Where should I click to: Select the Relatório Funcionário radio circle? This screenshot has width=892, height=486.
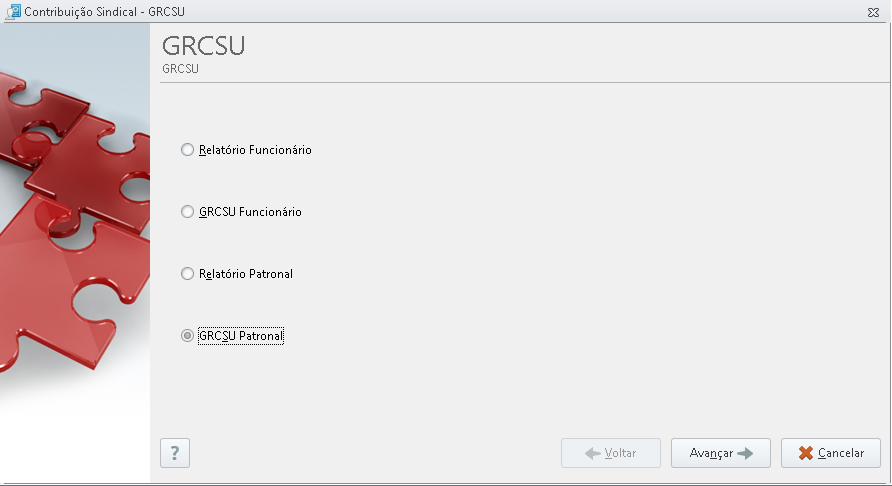(187, 150)
